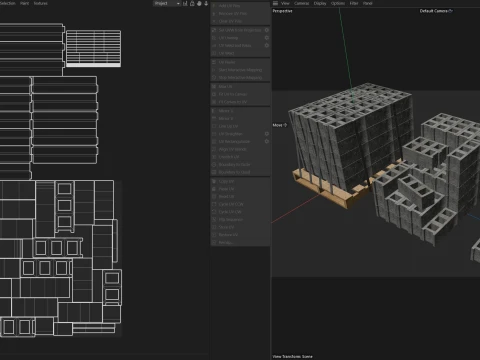480x360 pixels.
Task: Click the Set UVW from Projection icon
Action: tap(214, 30)
